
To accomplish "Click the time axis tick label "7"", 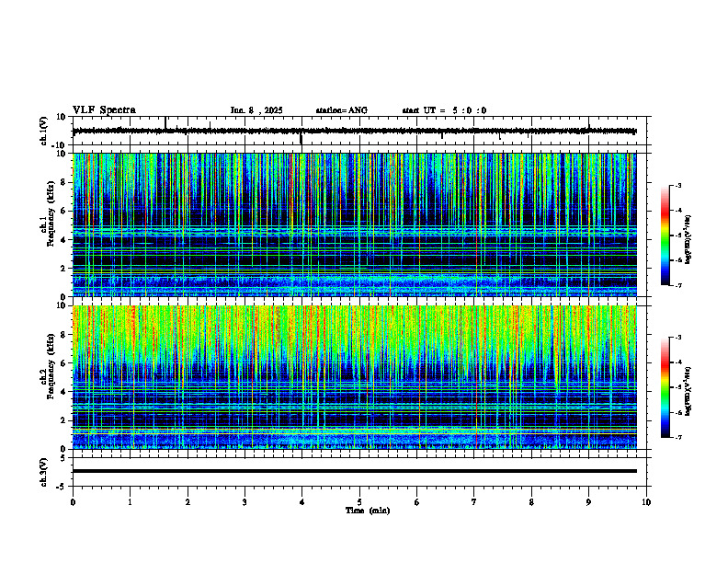I will click(x=474, y=502).
